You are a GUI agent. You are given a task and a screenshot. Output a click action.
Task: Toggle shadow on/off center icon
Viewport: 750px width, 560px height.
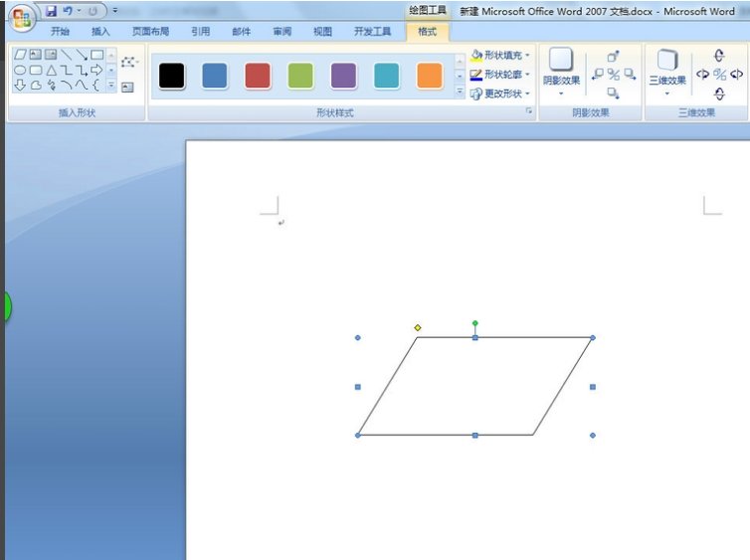coord(613,75)
